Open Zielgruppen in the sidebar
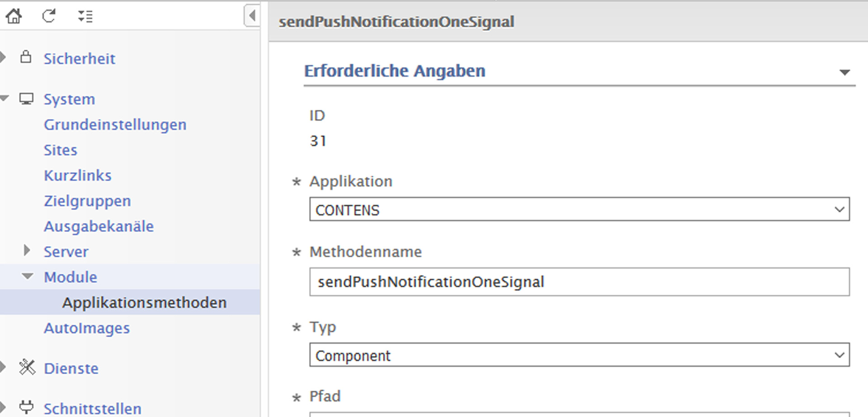 click(x=87, y=201)
